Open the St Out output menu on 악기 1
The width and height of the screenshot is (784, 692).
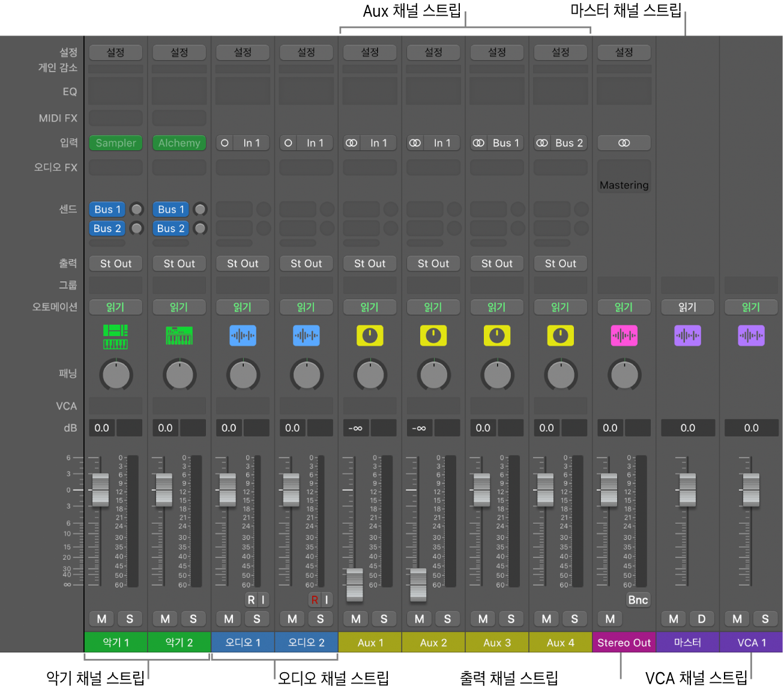(x=116, y=263)
